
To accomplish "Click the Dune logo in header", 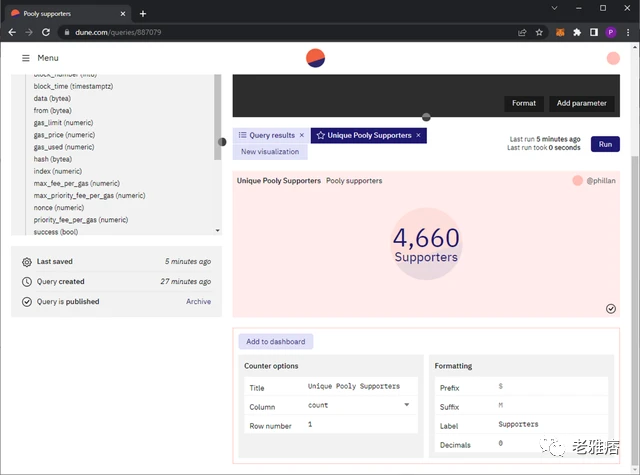I will (315, 58).
